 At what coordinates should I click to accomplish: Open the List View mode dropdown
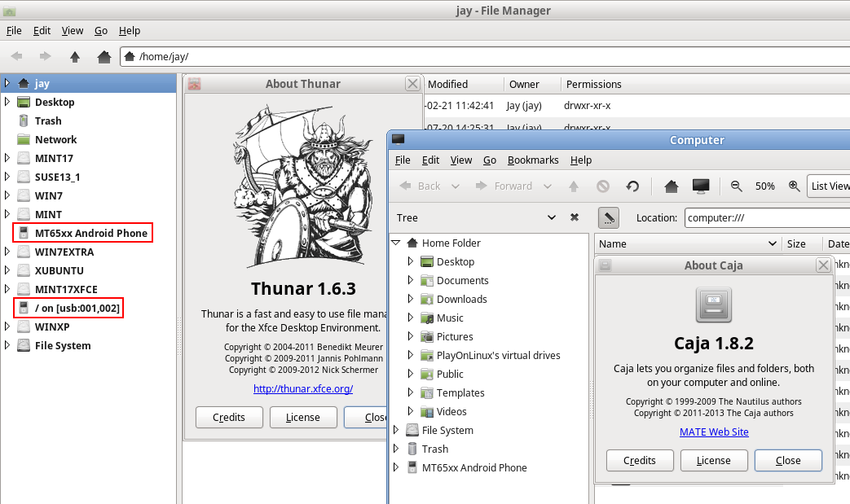pyautogui.click(x=828, y=186)
